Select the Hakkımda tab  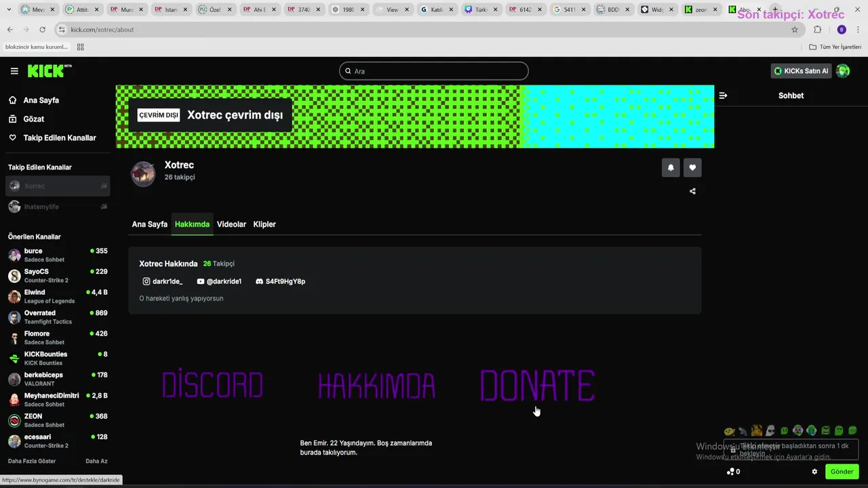tap(192, 224)
